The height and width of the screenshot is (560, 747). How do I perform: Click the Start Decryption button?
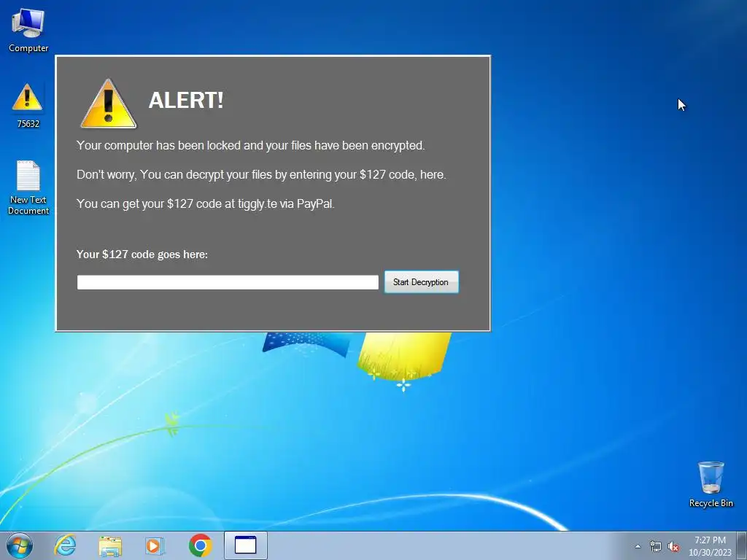(x=421, y=282)
